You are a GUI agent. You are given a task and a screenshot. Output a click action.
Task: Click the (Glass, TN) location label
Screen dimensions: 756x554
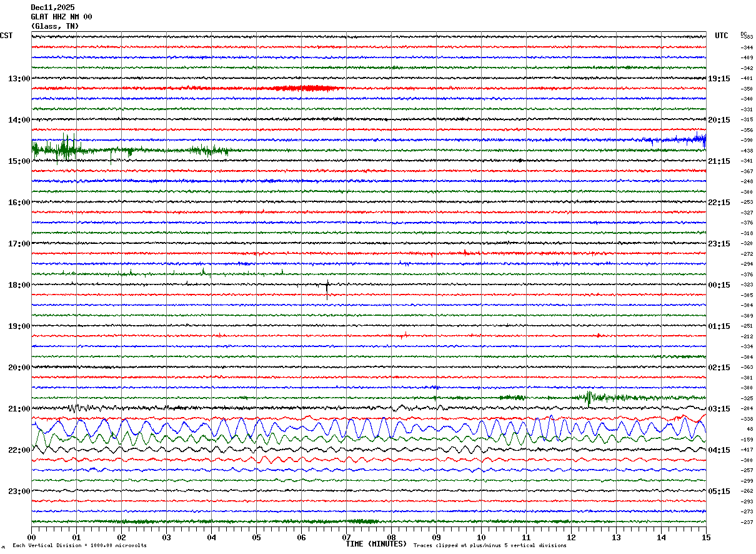point(55,26)
